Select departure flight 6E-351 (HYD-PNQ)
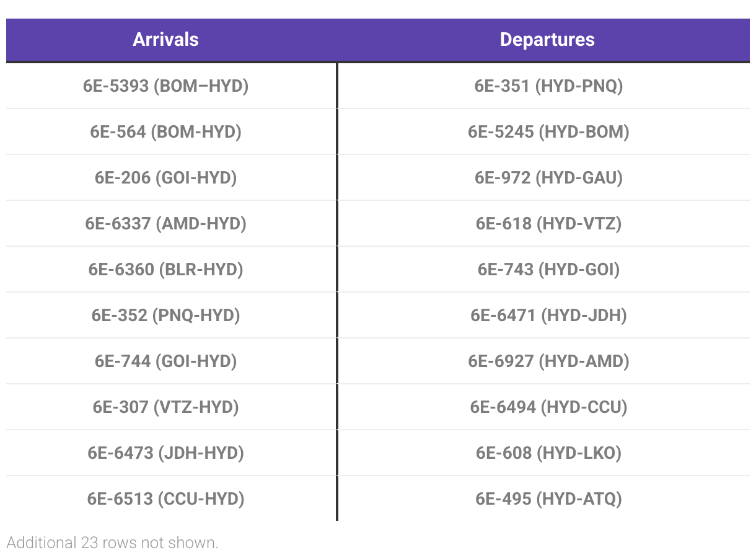This screenshot has height=558, width=756. [548, 86]
